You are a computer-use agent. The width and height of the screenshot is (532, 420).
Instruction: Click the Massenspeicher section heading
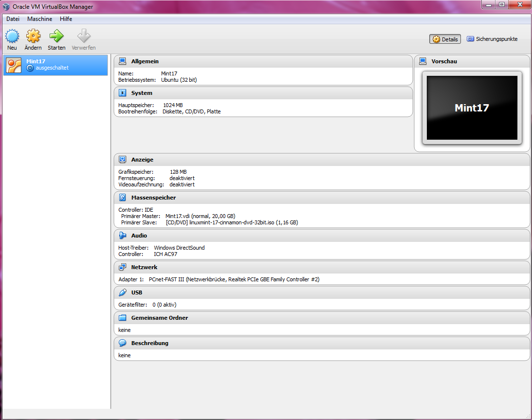(153, 198)
